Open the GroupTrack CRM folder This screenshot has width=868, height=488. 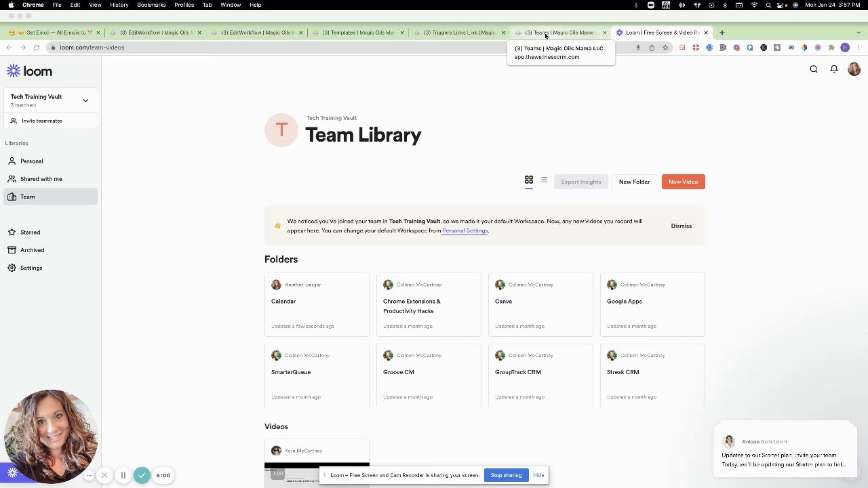(540, 375)
